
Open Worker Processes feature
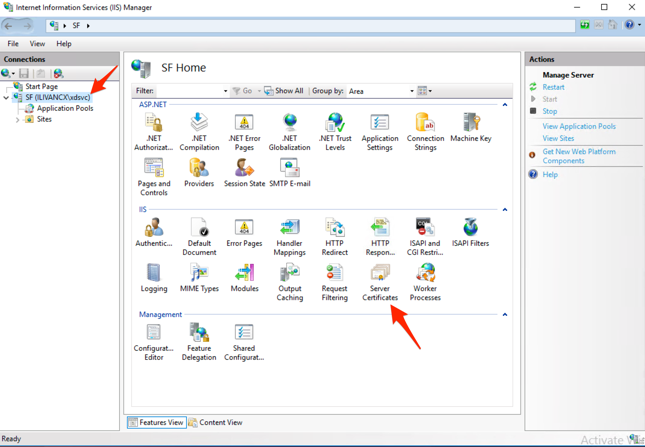(x=425, y=282)
